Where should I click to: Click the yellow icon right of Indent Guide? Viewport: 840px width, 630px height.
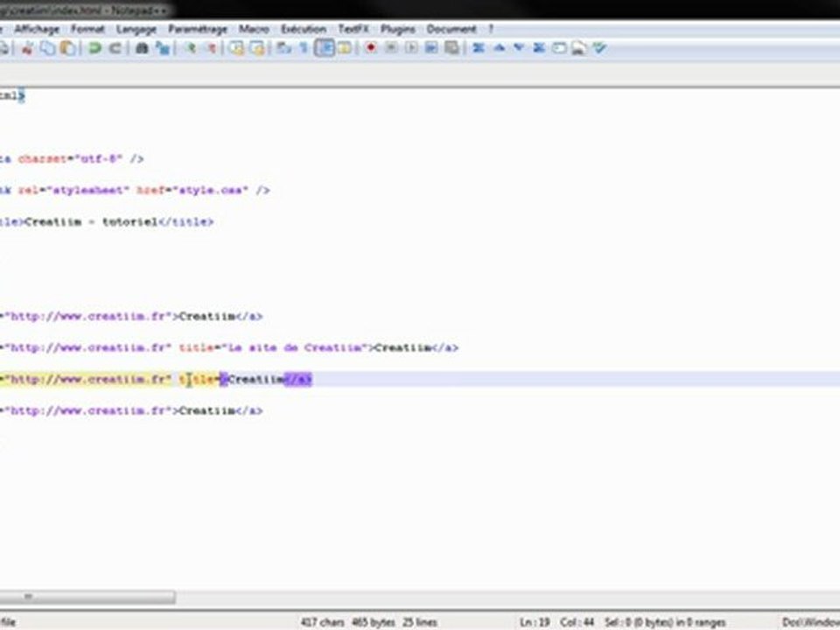[345, 48]
